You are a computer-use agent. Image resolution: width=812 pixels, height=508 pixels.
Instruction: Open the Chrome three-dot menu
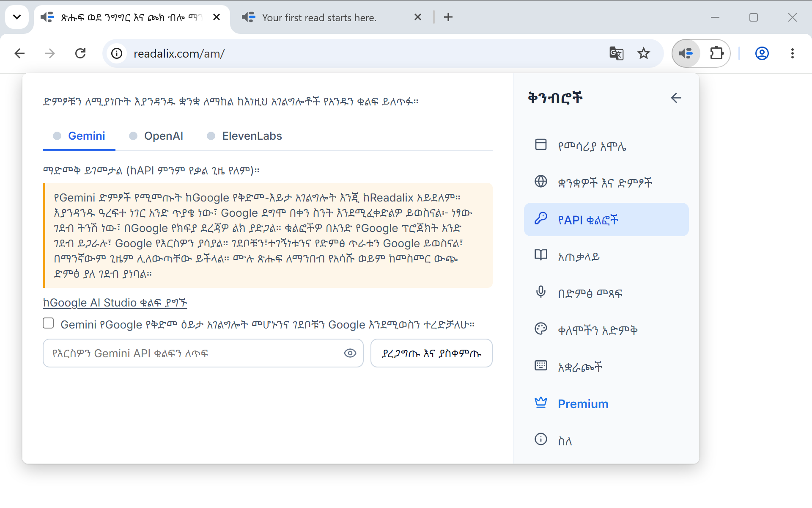(x=792, y=53)
